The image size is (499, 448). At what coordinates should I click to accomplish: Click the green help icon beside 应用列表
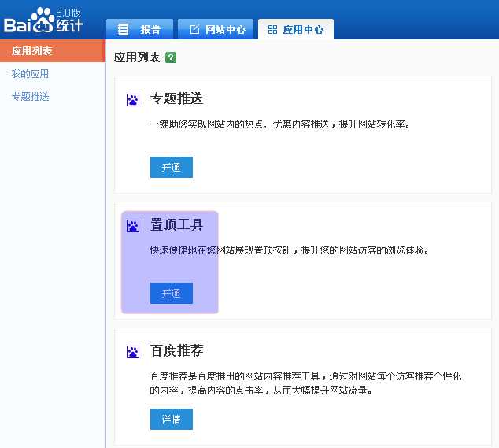(171, 57)
